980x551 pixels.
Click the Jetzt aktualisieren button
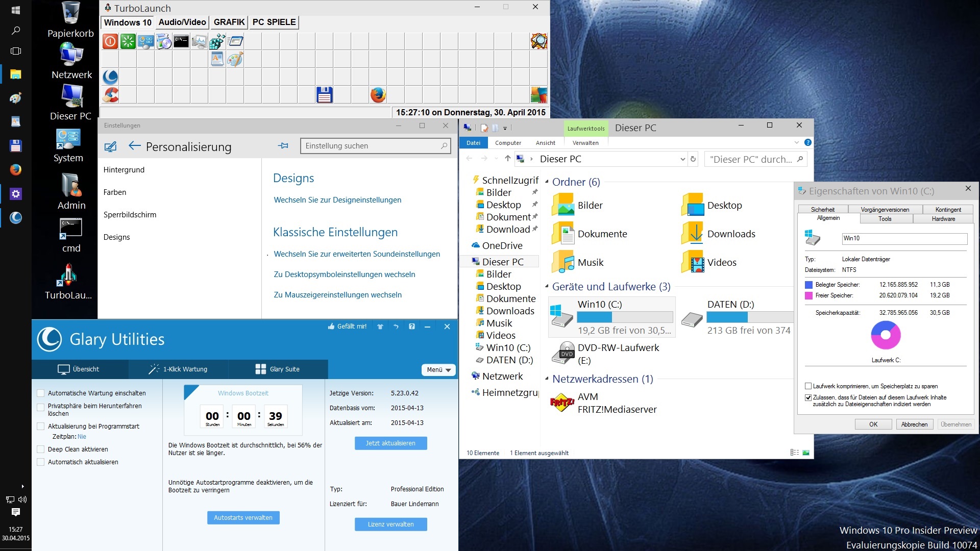click(x=390, y=443)
